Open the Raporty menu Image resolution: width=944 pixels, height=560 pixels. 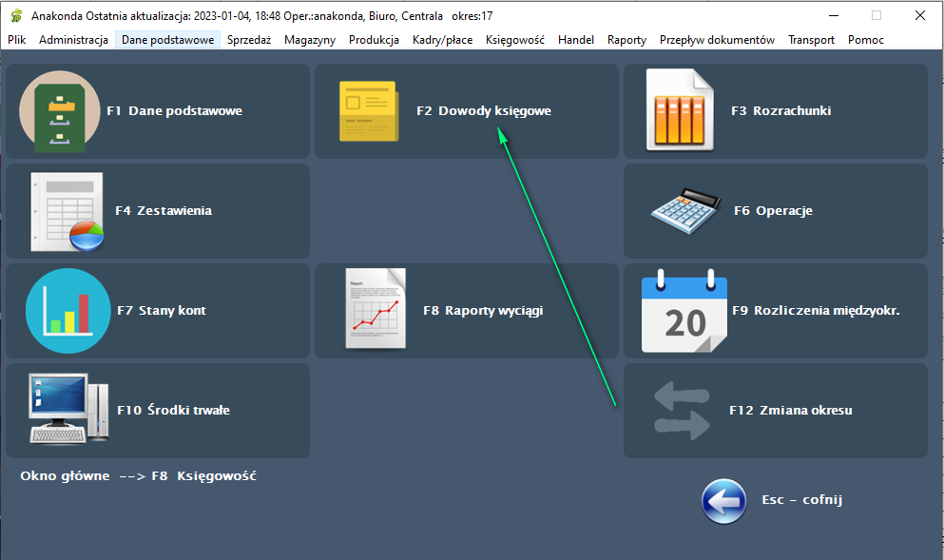[626, 40]
